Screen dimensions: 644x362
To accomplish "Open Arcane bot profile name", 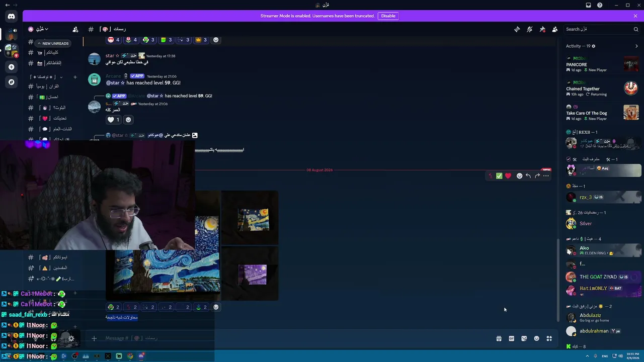I will (113, 76).
